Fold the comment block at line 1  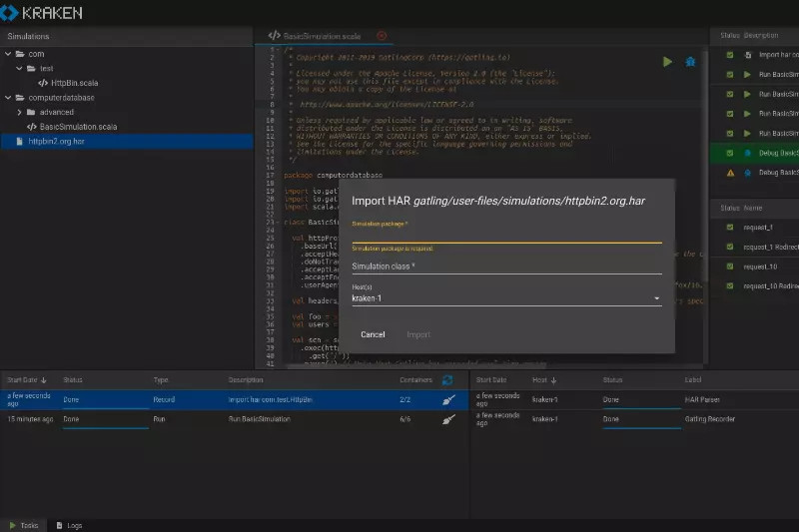(x=279, y=49)
